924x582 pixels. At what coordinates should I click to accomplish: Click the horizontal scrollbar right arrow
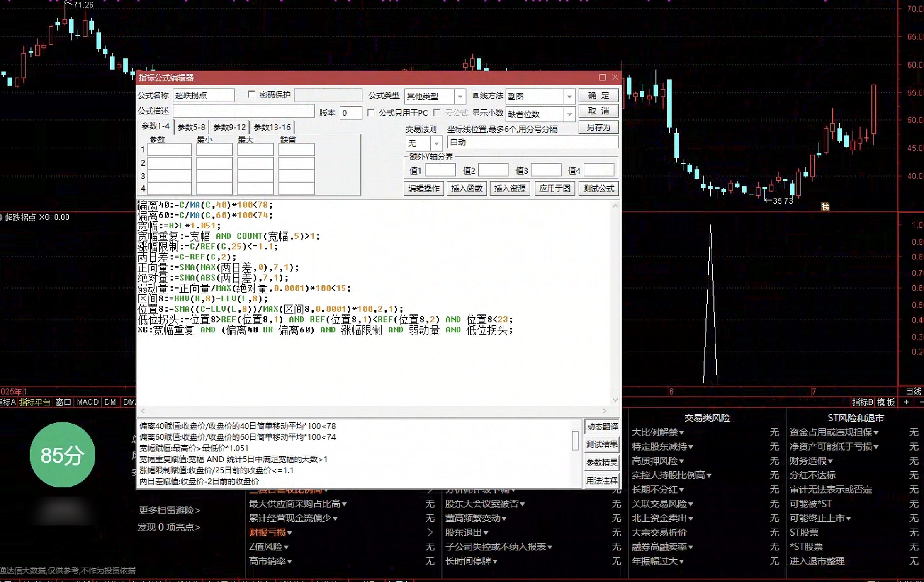pyautogui.click(x=604, y=411)
